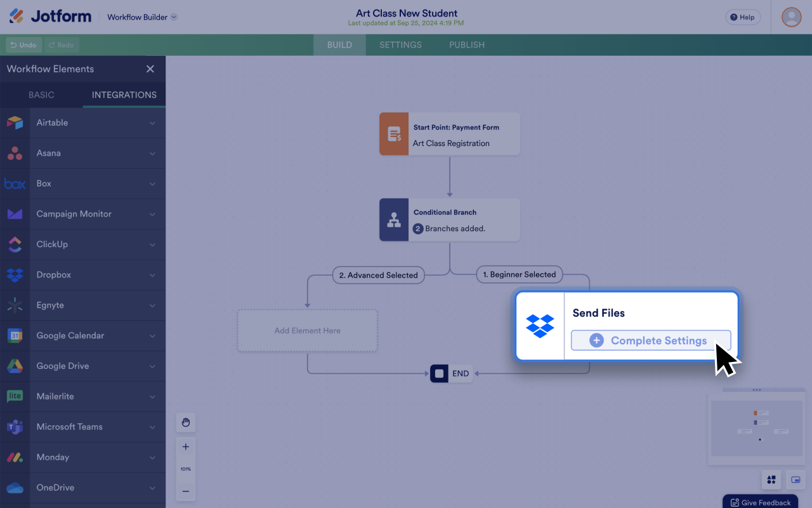Click the minimap drag handle dots

point(756,390)
